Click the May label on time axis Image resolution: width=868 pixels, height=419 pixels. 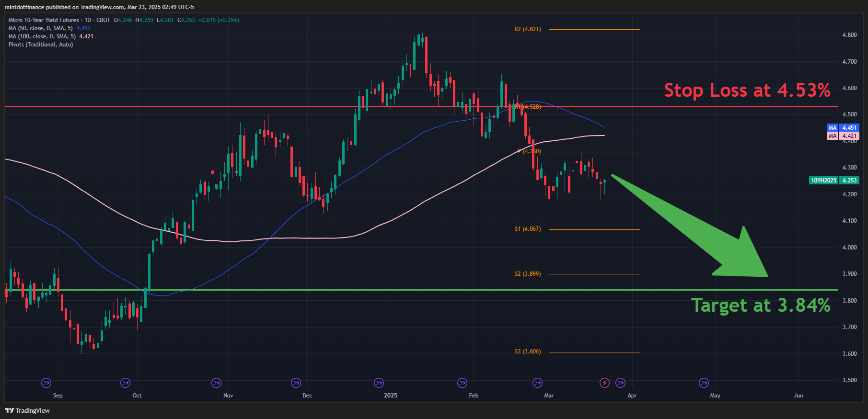pos(715,396)
